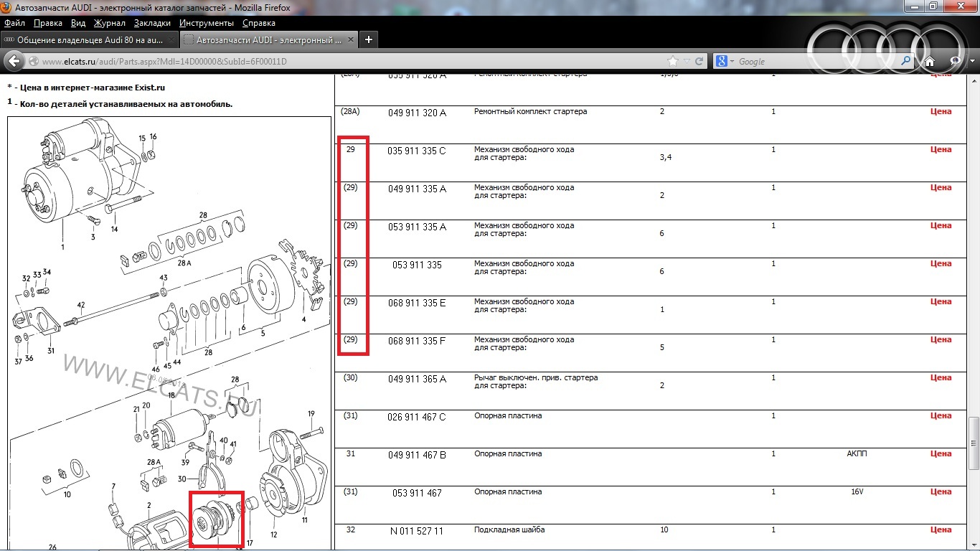The width and height of the screenshot is (980, 551).
Task: Click Опорная пластина in the АКПП row
Action: (x=508, y=454)
